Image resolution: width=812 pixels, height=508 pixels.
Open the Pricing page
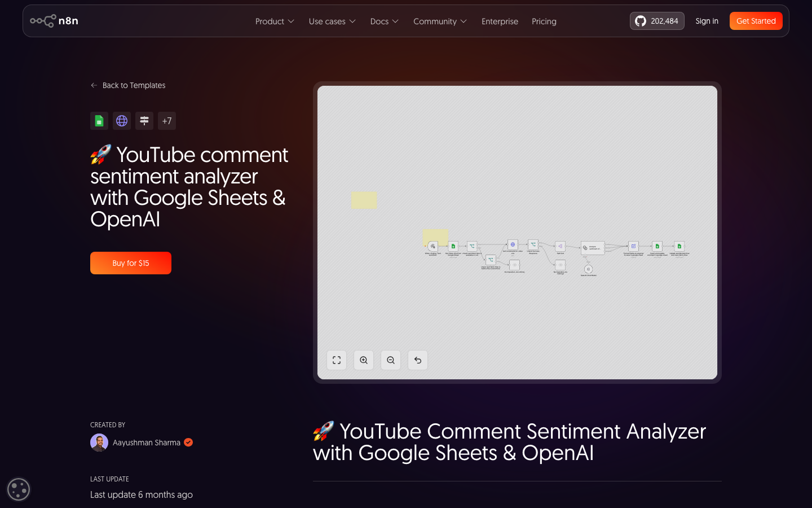click(x=544, y=21)
